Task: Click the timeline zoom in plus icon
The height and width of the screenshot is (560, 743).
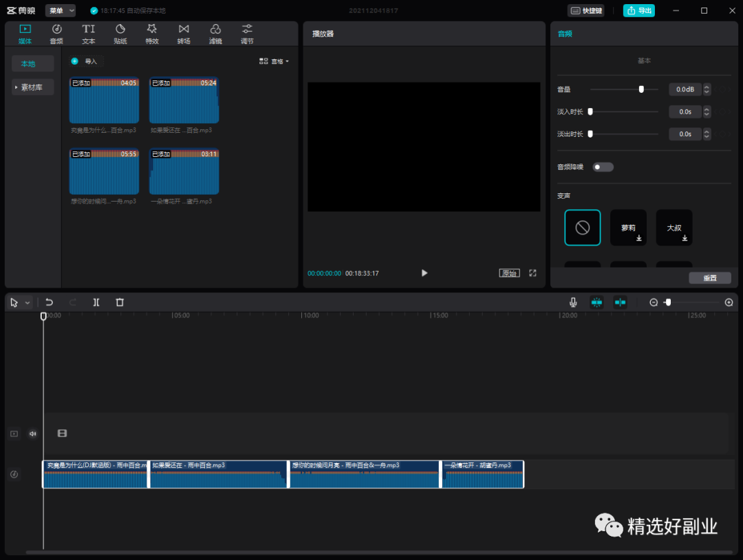Action: (x=729, y=302)
